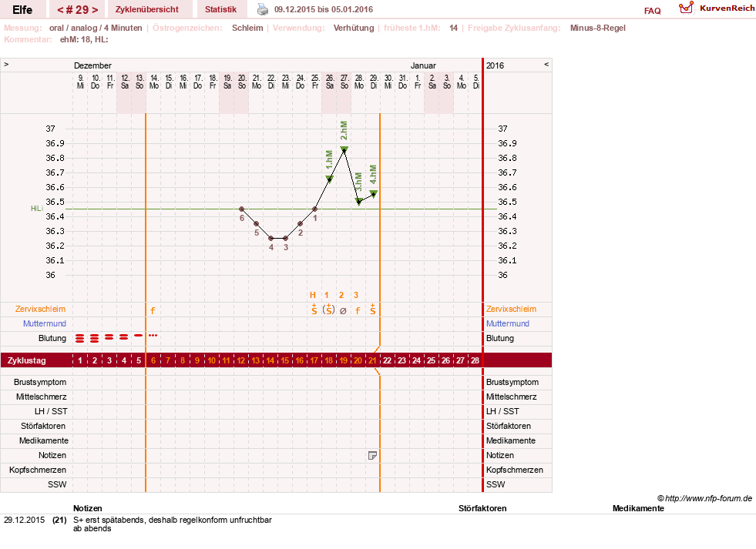Open the Statistik tab
This screenshot has height=549, width=756.
coord(221,9)
